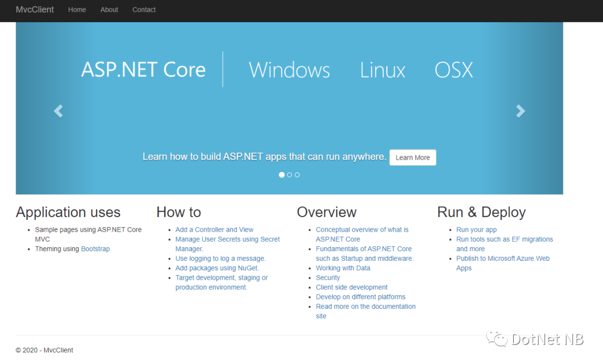Open the Contact nav item

point(144,9)
